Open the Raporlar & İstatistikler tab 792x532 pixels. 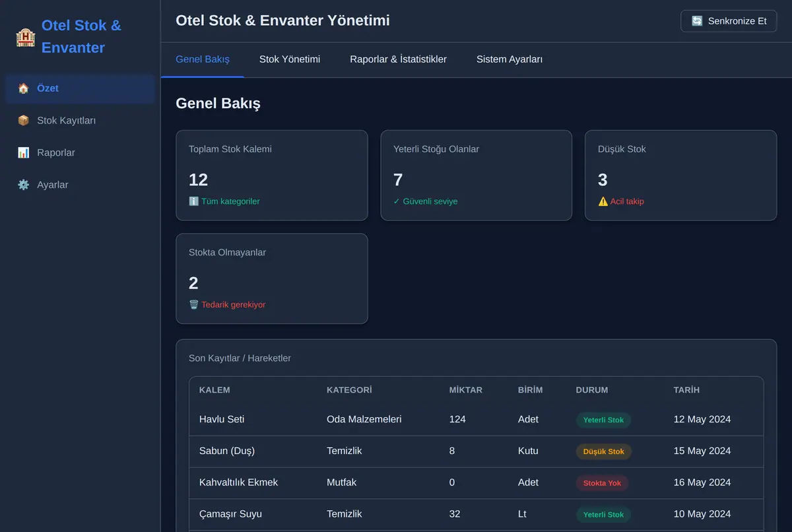tap(398, 59)
